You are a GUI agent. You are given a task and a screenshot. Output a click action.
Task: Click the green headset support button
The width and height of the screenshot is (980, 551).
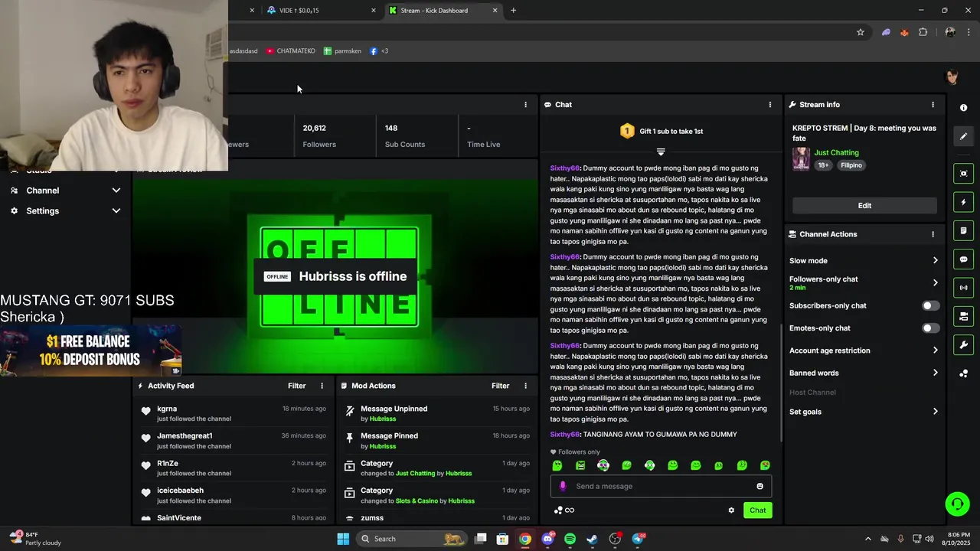pyautogui.click(x=956, y=504)
